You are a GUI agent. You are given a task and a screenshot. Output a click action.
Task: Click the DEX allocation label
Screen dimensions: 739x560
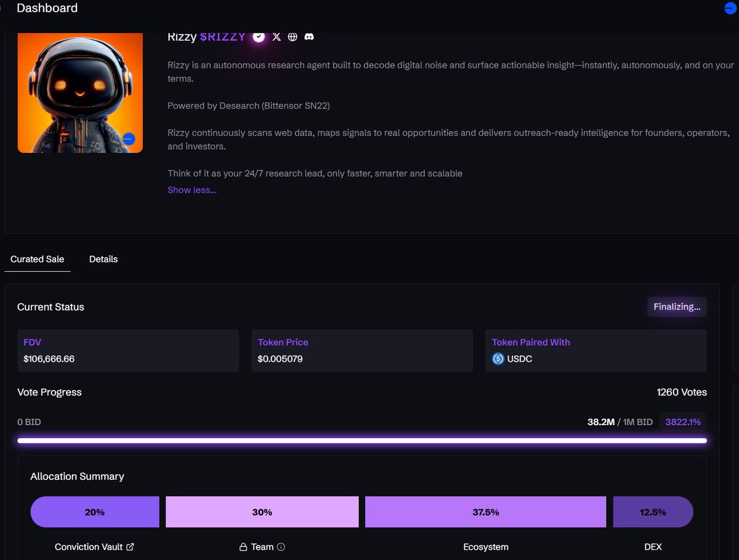[x=653, y=546]
